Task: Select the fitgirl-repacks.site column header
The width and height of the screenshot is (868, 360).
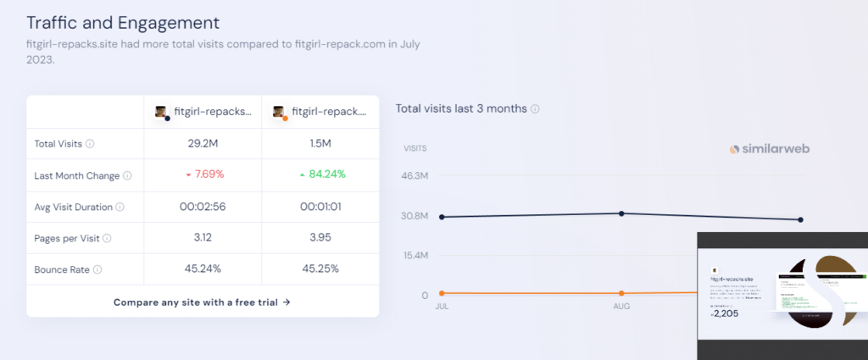Action: pyautogui.click(x=203, y=112)
